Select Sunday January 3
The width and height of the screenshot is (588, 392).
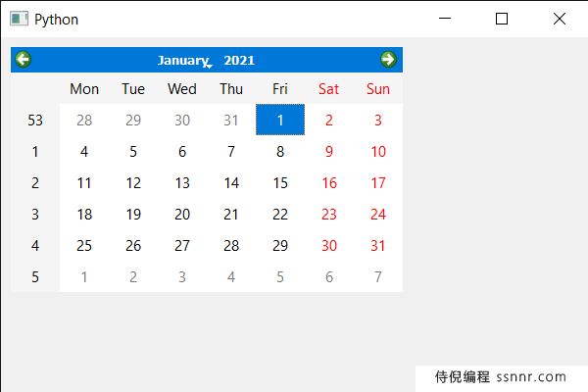(378, 120)
